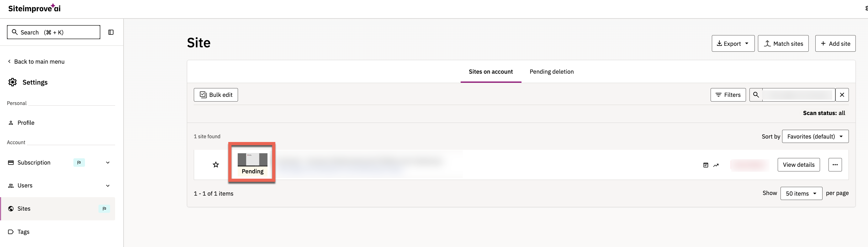
Task: Click the Tags label icon
Action: coord(11,232)
